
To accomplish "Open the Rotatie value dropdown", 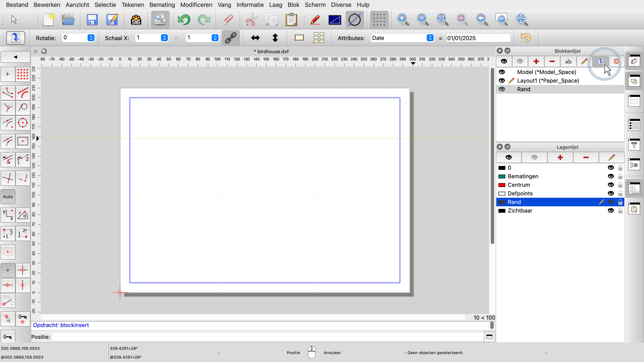I will (x=91, y=38).
